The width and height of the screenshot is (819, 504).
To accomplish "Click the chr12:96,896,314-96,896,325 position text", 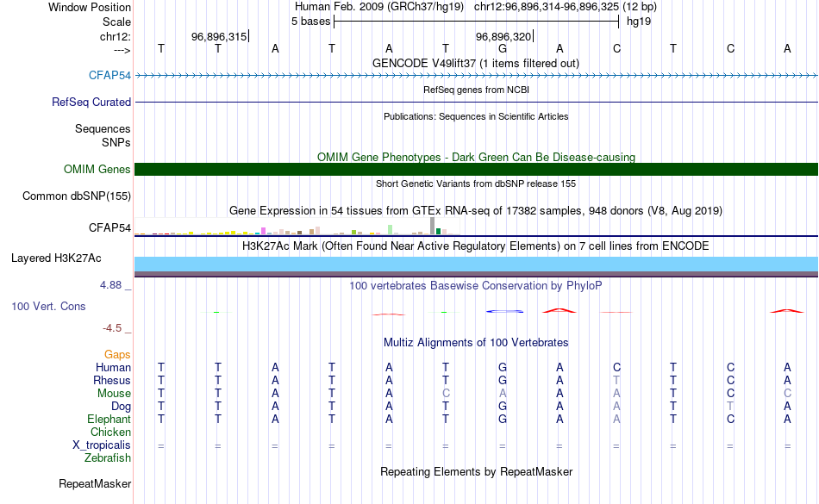I will click(547, 7).
